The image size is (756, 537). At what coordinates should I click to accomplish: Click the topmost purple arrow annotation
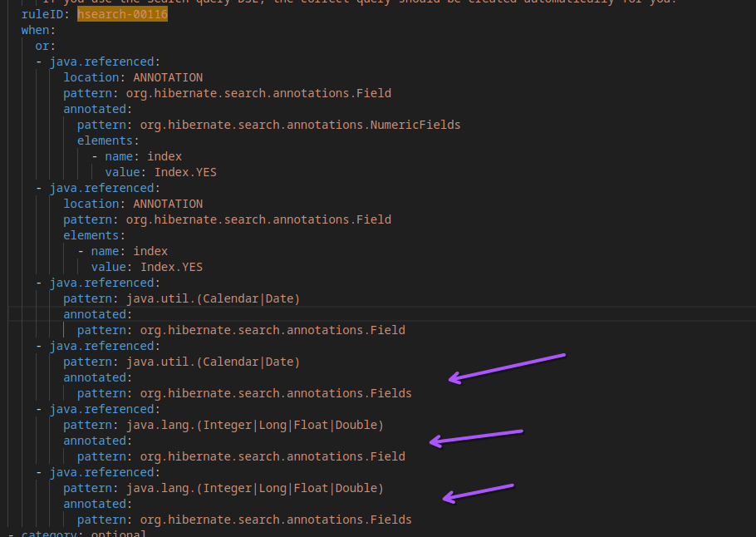click(506, 367)
